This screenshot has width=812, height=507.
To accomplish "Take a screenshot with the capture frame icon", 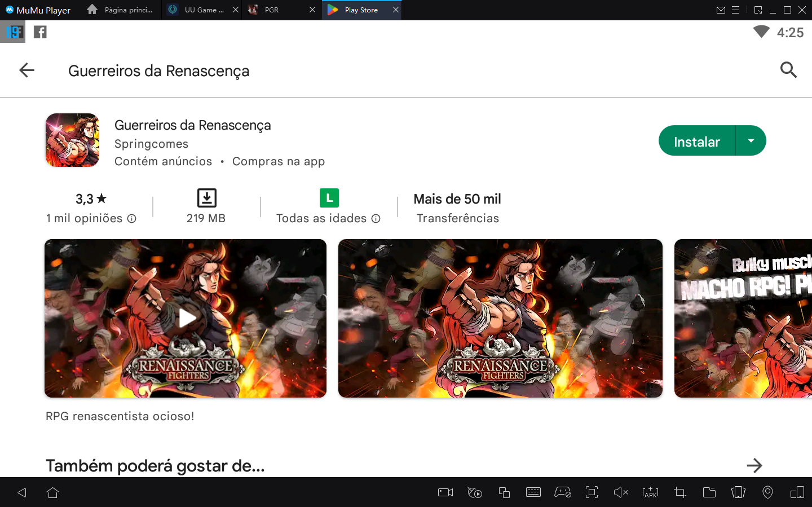I will [592, 492].
